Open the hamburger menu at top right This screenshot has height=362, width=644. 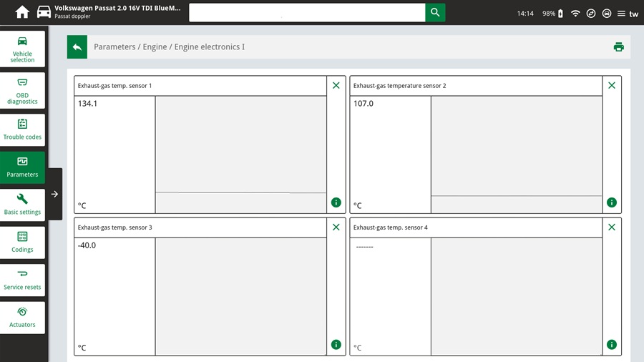tap(620, 14)
